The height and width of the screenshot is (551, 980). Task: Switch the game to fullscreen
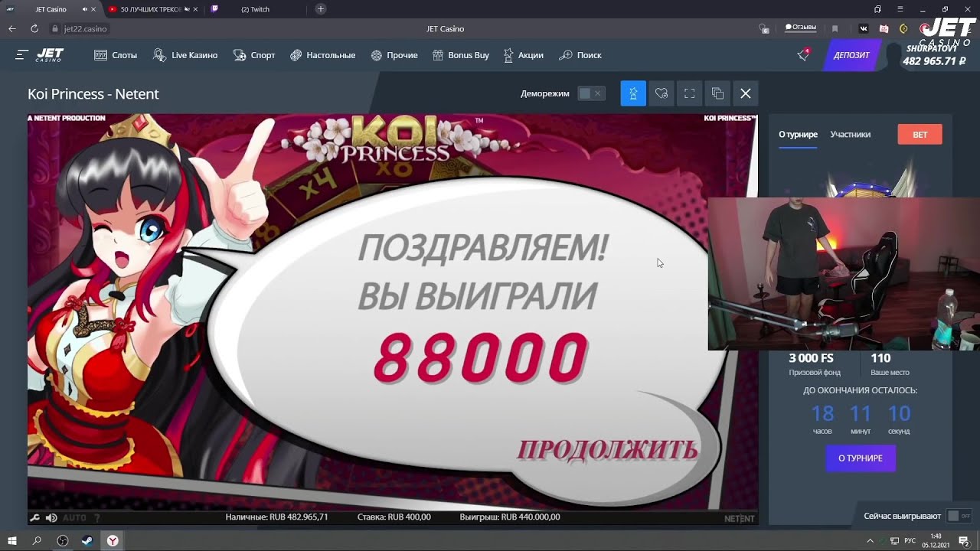[689, 93]
